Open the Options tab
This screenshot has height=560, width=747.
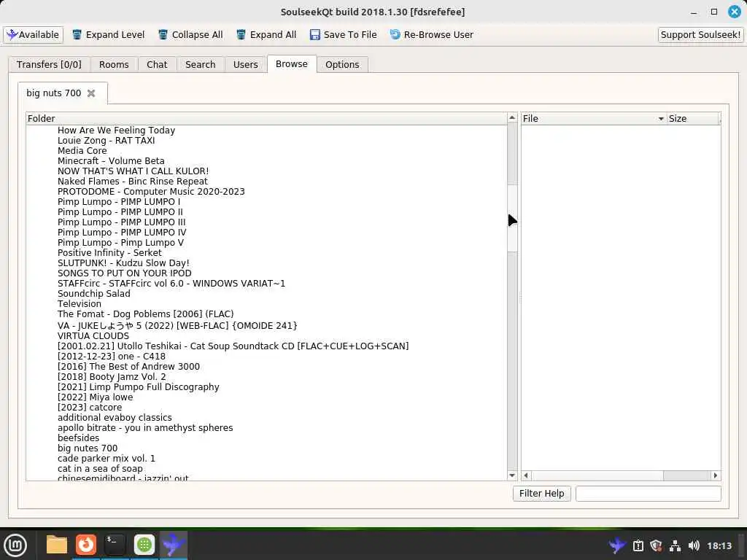click(342, 64)
